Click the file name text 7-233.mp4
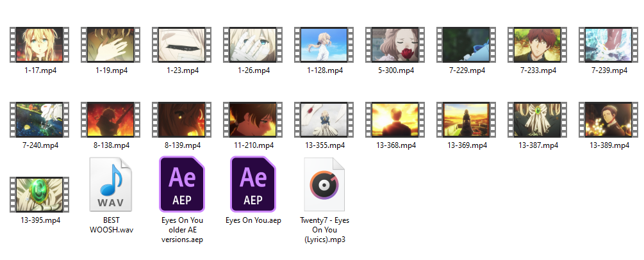The width and height of the screenshot is (644, 260). coord(538,70)
